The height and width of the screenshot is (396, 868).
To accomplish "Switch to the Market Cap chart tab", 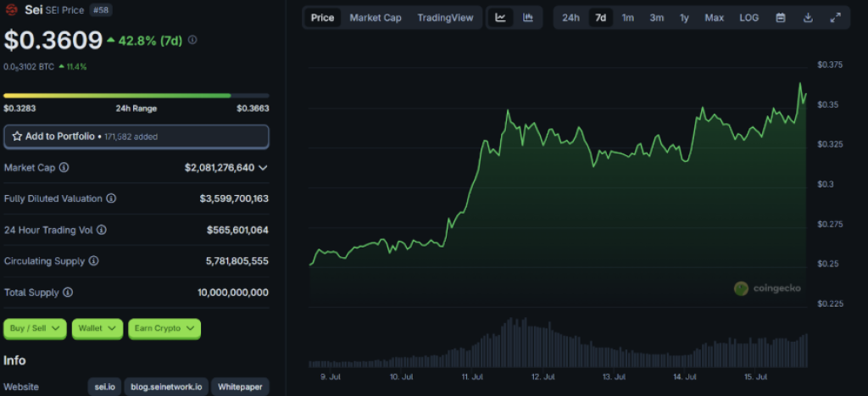I will pyautogui.click(x=376, y=18).
